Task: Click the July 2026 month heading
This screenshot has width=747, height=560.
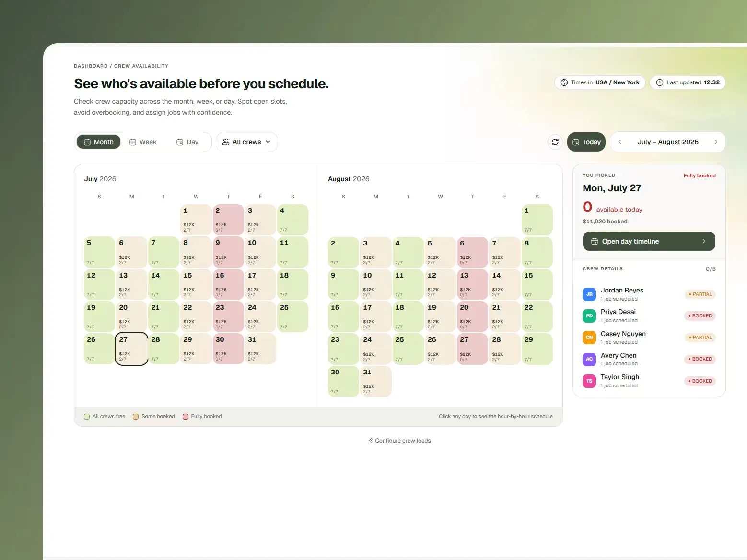Action: [x=100, y=179]
